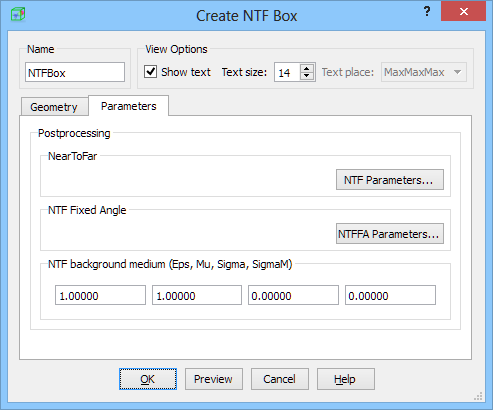Open NTF Parameters dialog
The width and height of the screenshot is (493, 410).
tap(390, 180)
